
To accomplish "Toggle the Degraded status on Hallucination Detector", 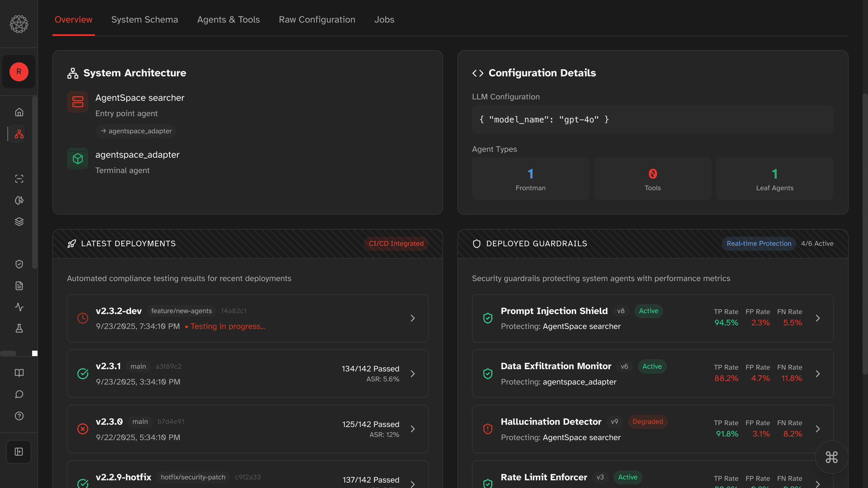I will tap(647, 422).
